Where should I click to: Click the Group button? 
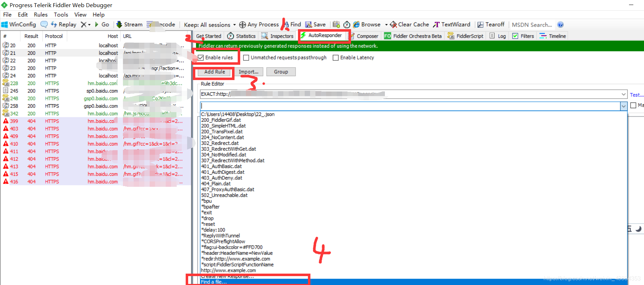coord(281,72)
